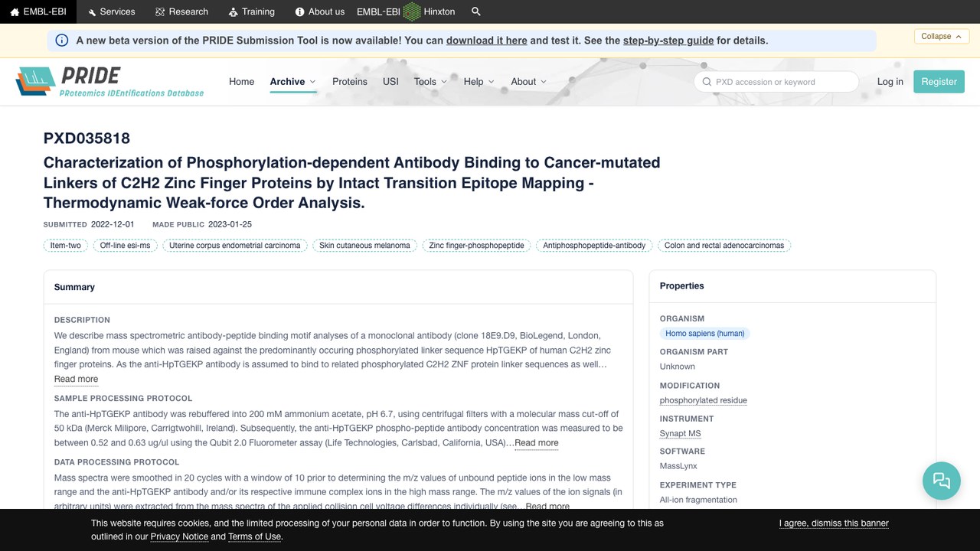Click the Register button
Screen dimensions: 980x551
[x=939, y=82]
